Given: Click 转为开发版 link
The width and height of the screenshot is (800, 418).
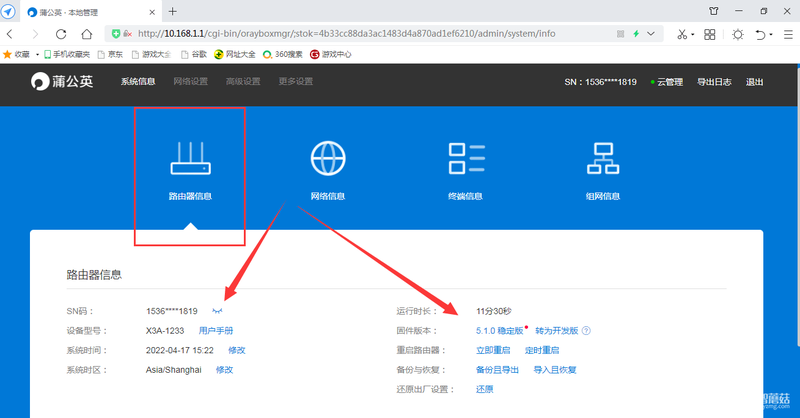Looking at the screenshot, I should tap(557, 331).
